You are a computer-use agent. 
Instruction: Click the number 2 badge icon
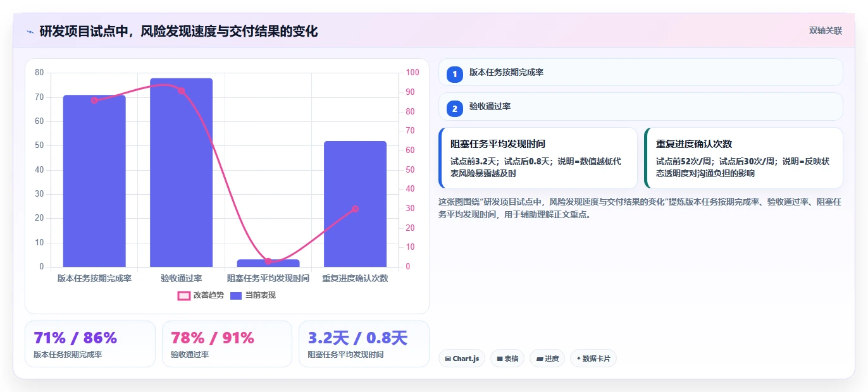pos(454,108)
